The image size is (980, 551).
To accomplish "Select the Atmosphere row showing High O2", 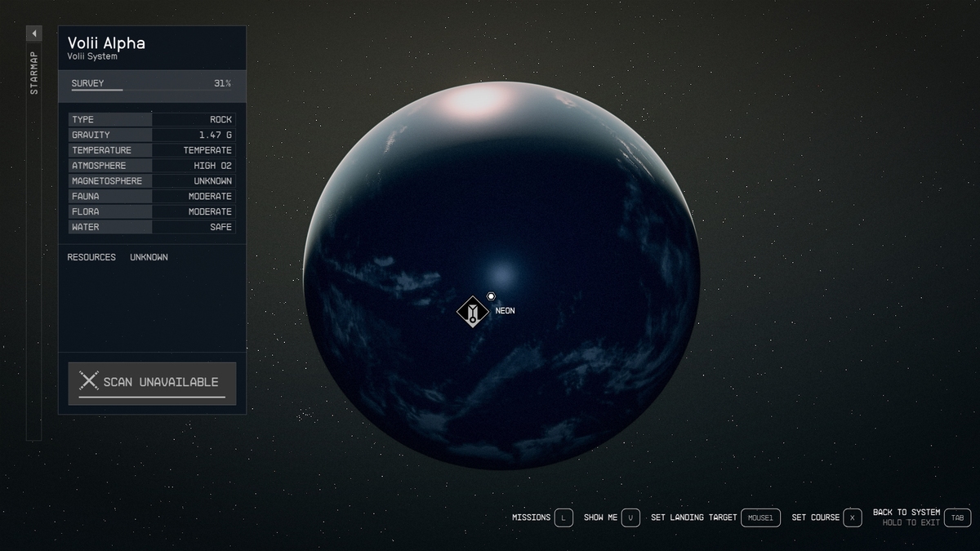I will 152,166.
